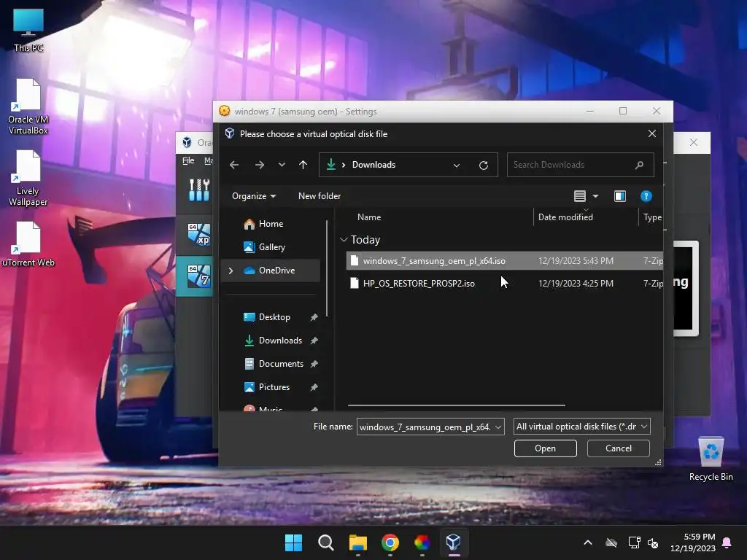Close the optical disk file dialog
This screenshot has height=560, width=747.
pyautogui.click(x=652, y=134)
